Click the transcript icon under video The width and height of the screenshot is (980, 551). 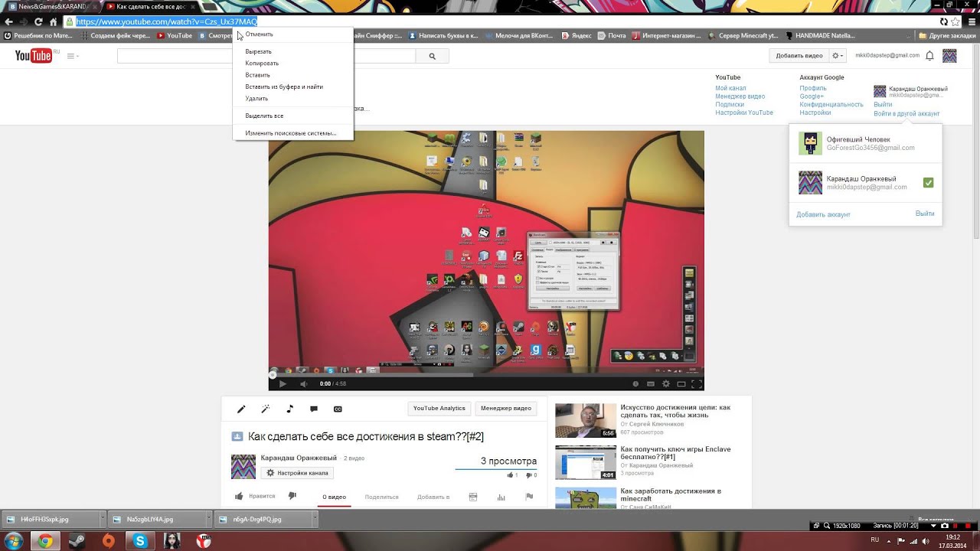[473, 497]
